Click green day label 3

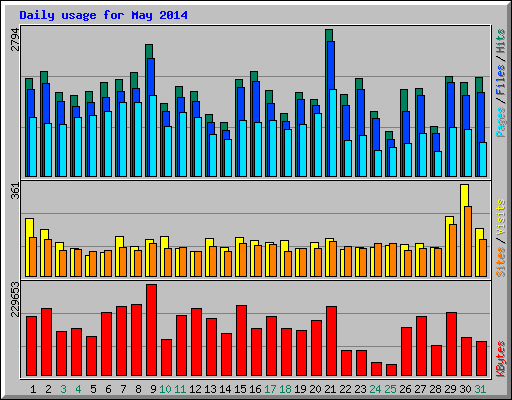[63, 389]
